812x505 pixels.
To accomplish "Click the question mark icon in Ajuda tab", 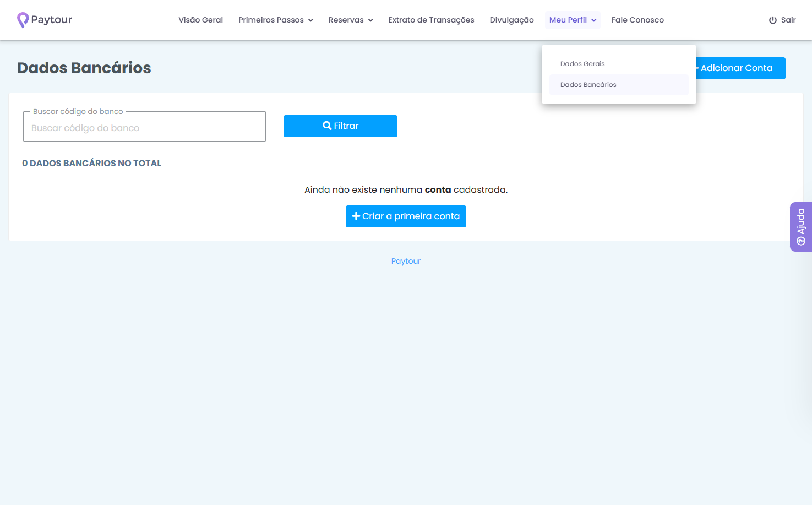I will click(x=801, y=241).
